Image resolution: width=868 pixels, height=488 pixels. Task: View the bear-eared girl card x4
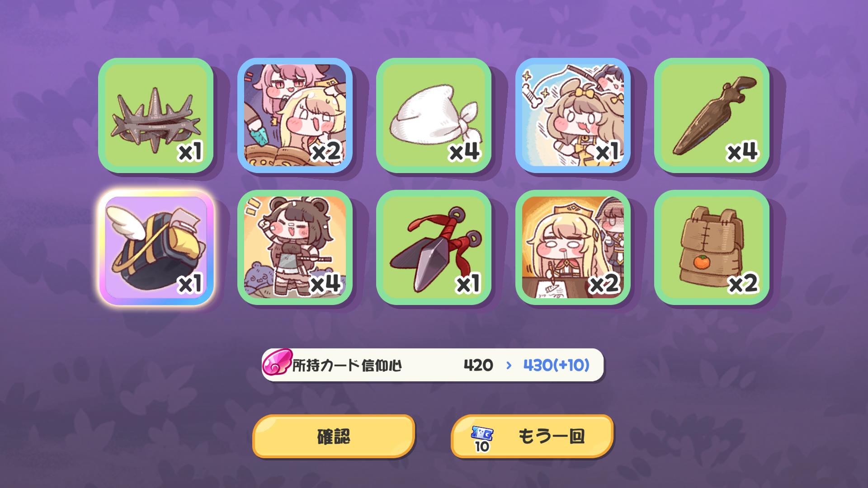[x=295, y=247]
